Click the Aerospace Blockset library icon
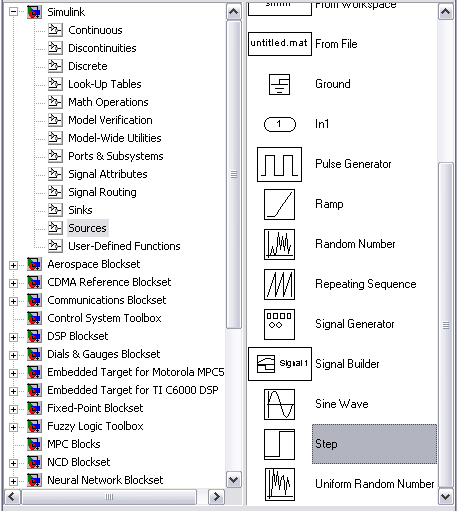 (x=34, y=264)
